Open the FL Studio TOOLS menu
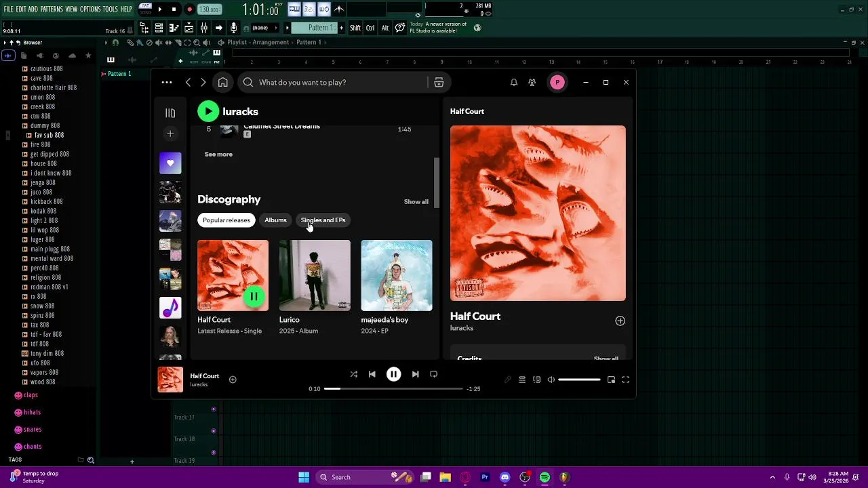Image resolution: width=868 pixels, height=488 pixels. (x=111, y=9)
